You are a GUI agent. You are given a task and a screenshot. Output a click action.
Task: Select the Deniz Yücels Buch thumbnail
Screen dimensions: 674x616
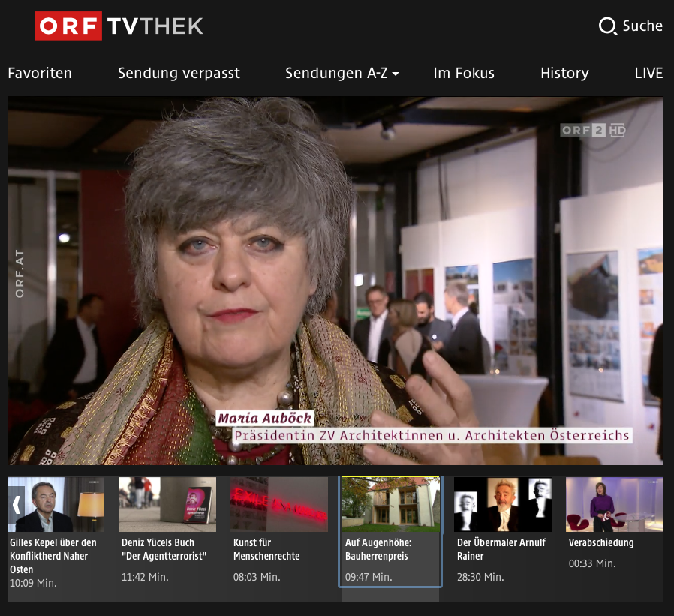[167, 504]
